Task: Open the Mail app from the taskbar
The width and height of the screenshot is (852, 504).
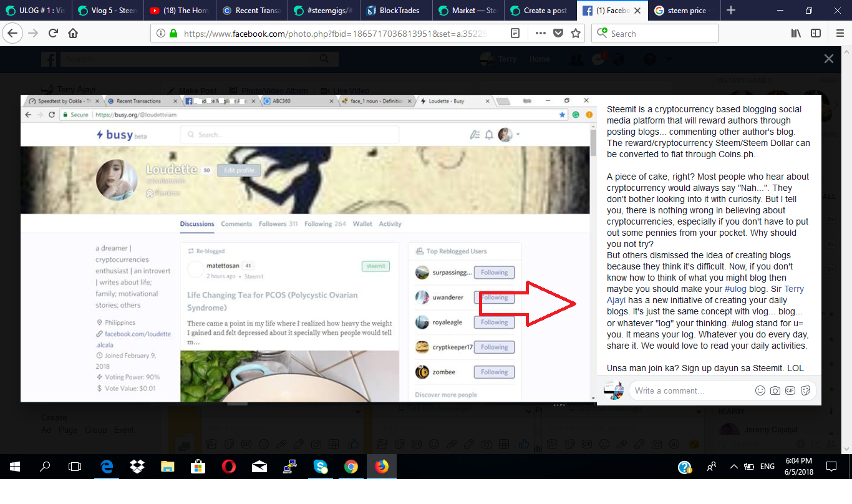Action: (259, 467)
